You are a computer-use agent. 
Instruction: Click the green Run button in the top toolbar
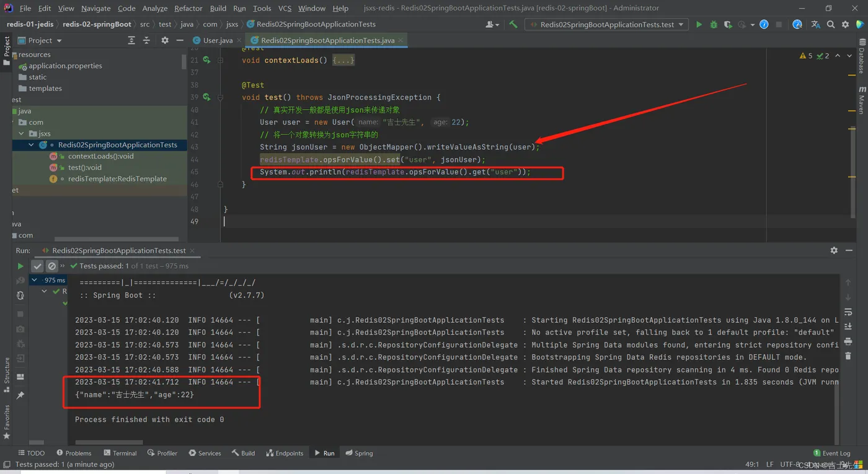[x=699, y=24]
